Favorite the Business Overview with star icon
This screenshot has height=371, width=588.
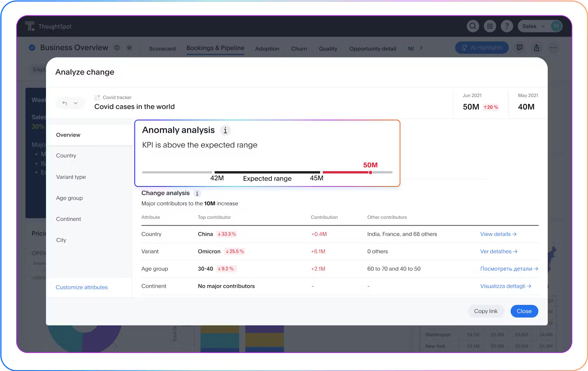[x=129, y=48]
